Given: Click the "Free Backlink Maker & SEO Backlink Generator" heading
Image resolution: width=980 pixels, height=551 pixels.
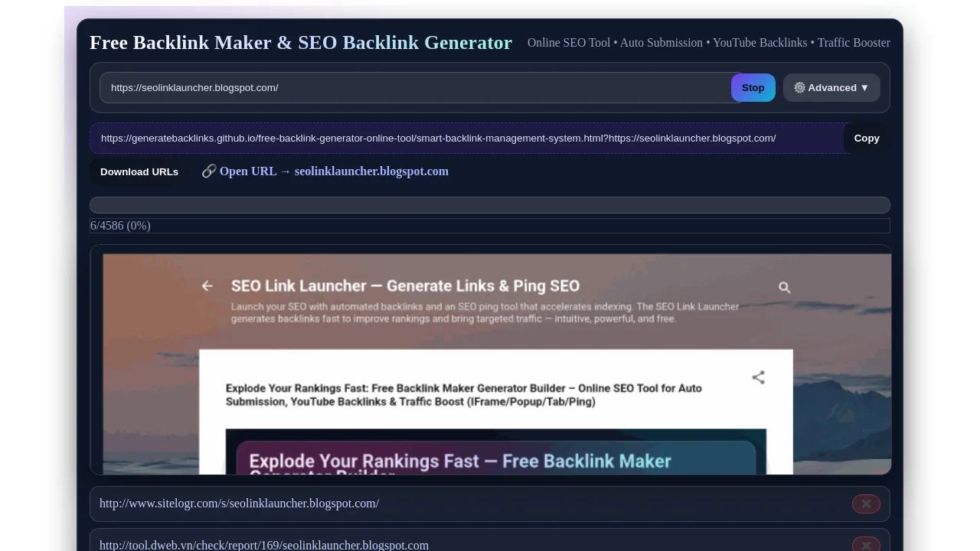Looking at the screenshot, I should [301, 43].
